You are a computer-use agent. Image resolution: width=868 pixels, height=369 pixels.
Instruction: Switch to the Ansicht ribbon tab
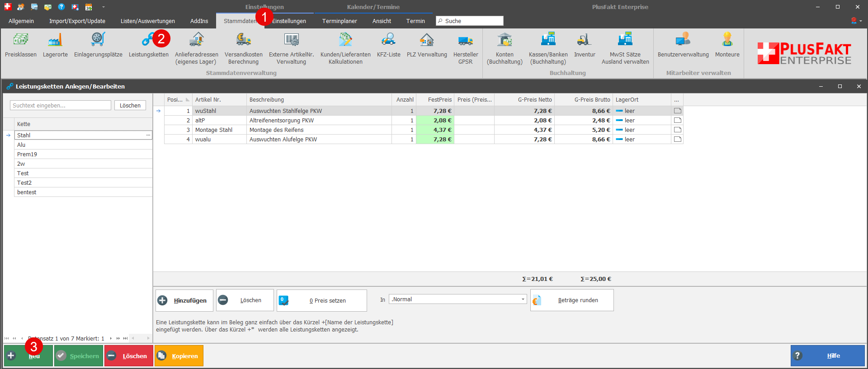[x=382, y=21]
